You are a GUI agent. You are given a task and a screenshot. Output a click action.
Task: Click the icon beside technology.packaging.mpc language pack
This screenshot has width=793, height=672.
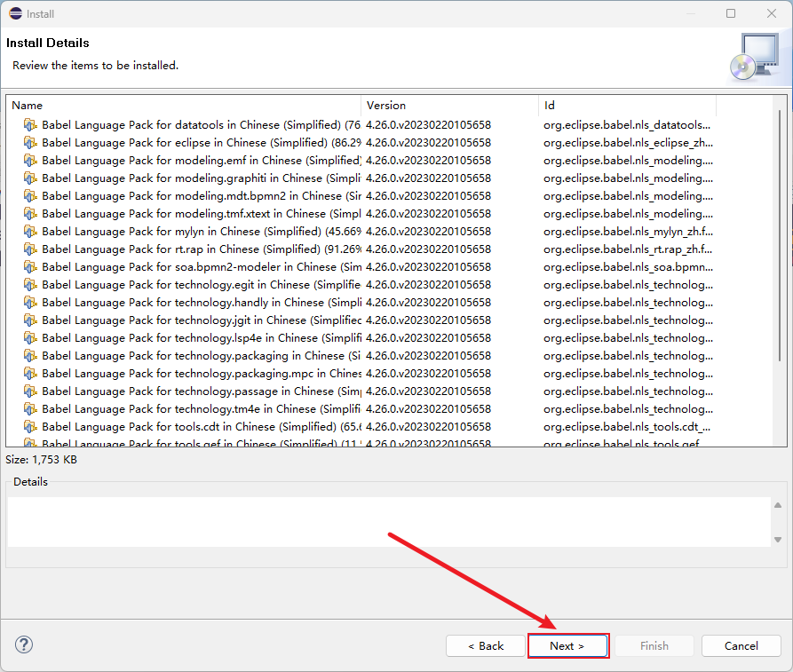(x=30, y=373)
